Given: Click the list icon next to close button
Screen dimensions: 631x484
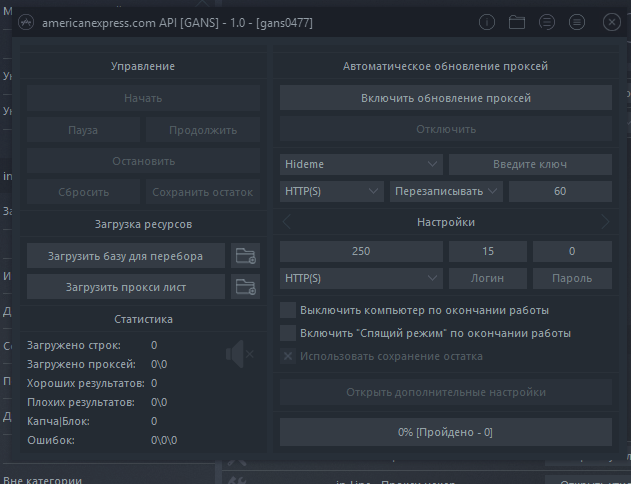Looking at the screenshot, I should coord(577,22).
